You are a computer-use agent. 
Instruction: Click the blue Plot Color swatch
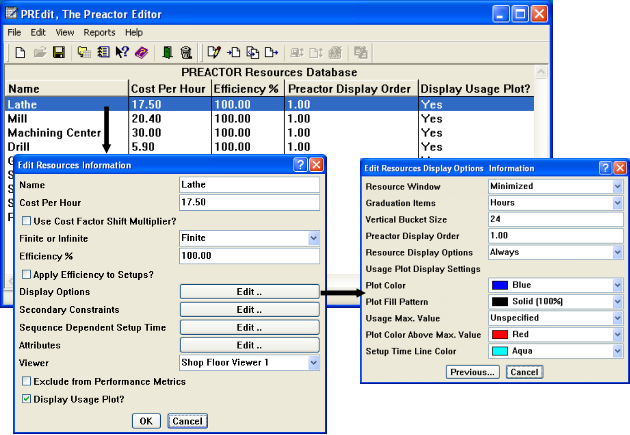tap(500, 285)
